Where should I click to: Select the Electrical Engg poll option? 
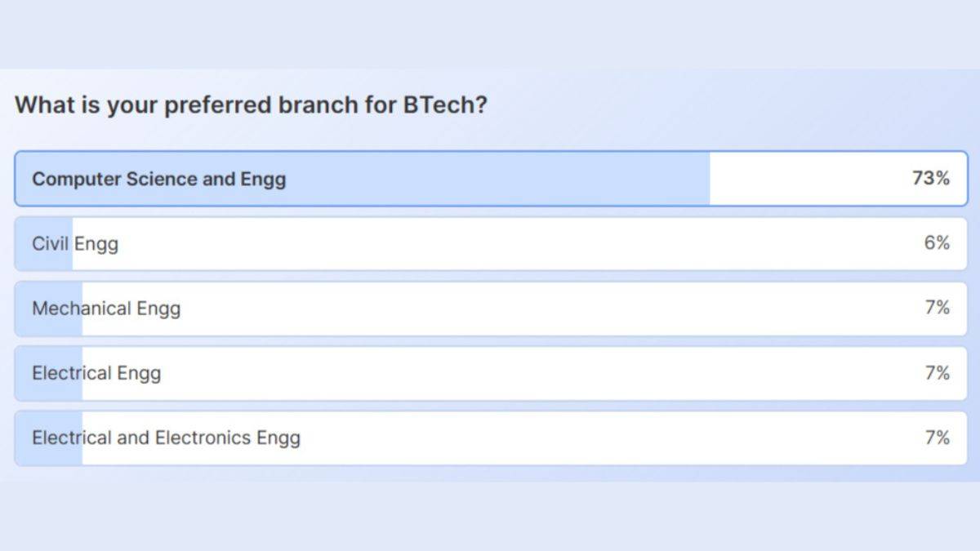point(96,373)
